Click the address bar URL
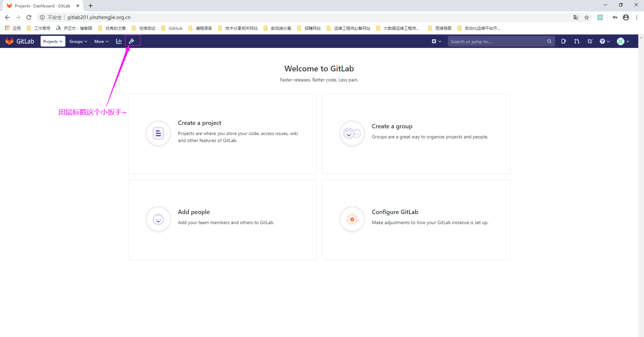This screenshot has height=337, width=644. (99, 17)
